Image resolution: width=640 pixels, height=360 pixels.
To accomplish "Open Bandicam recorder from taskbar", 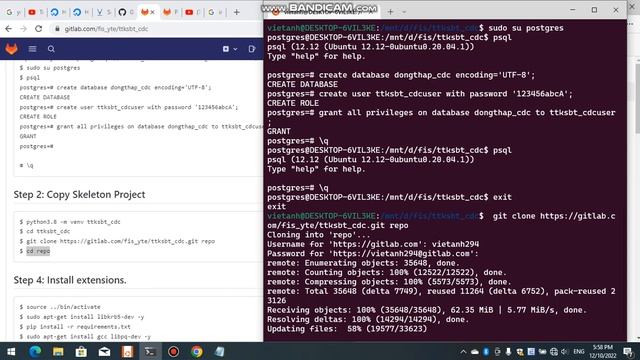I will (x=173, y=351).
